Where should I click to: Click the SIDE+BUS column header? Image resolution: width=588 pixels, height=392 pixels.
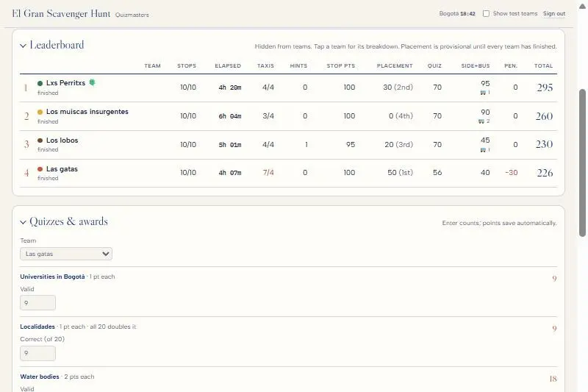pyautogui.click(x=475, y=65)
